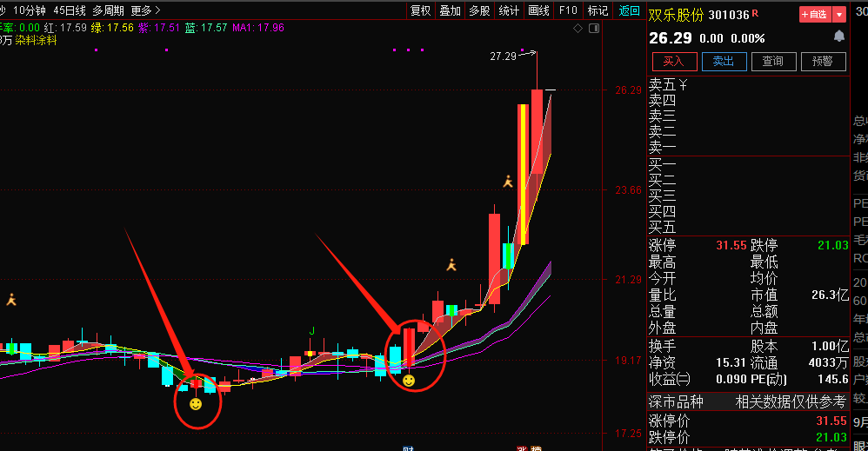Viewport: 868px width, 451px height.
Task: Click the 染料涂料 sector link
Action: tap(36, 40)
